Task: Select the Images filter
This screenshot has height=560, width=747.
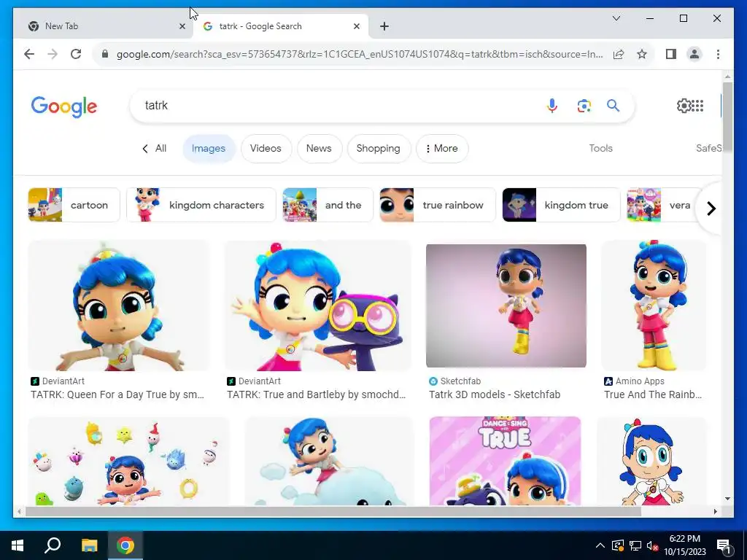Action: point(208,148)
